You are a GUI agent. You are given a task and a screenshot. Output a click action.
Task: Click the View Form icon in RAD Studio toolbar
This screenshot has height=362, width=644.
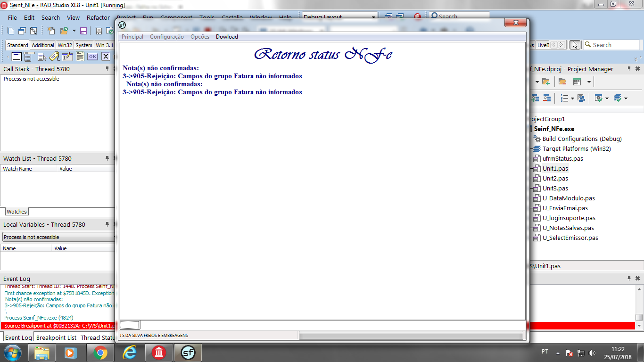22,31
